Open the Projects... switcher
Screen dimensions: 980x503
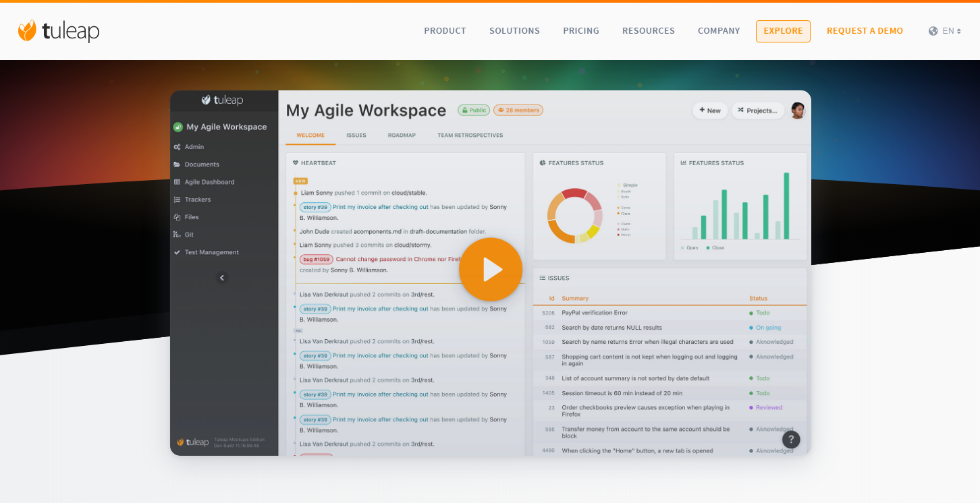point(757,110)
